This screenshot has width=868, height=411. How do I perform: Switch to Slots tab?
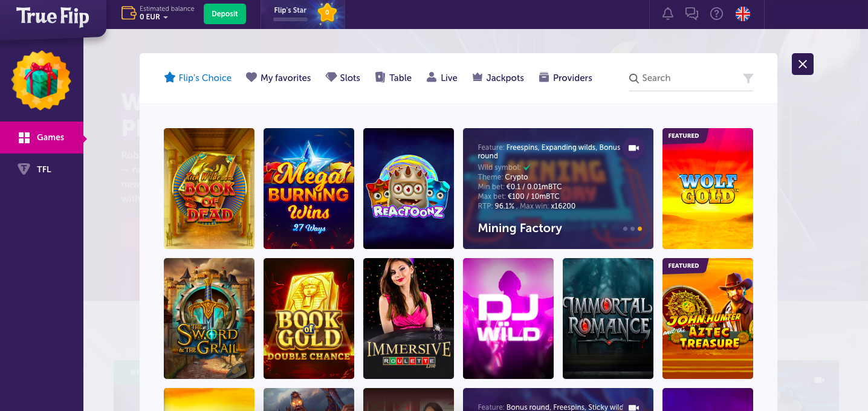343,78
